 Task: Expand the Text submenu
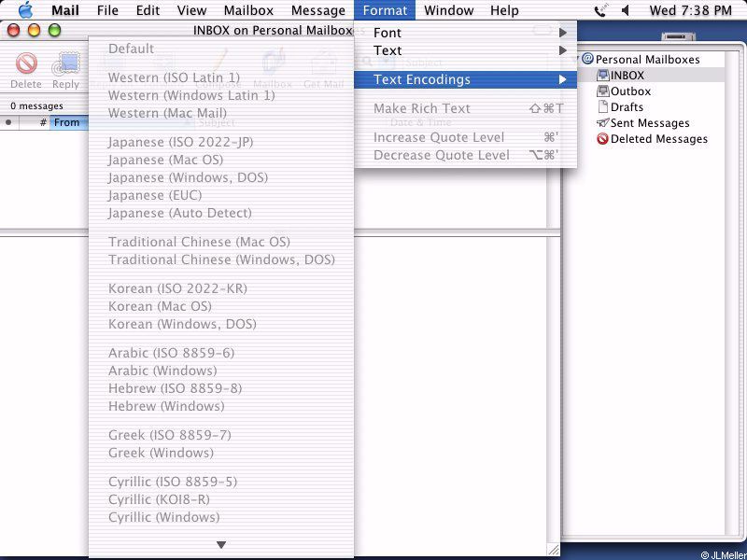point(465,50)
